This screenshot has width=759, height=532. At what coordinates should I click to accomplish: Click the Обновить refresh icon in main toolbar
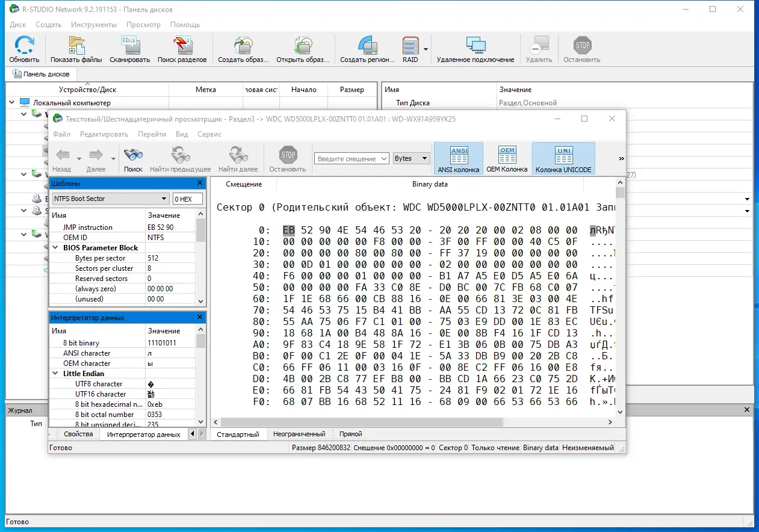[24, 45]
